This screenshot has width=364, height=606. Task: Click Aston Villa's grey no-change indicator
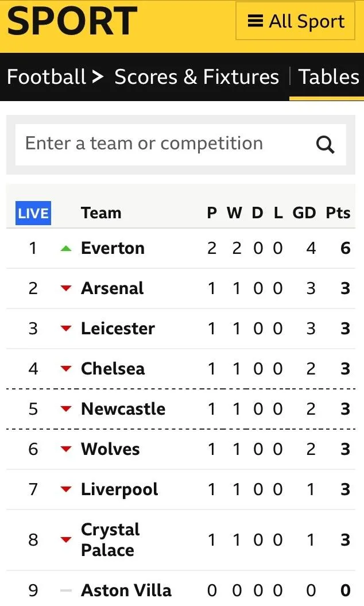pyautogui.click(x=67, y=590)
